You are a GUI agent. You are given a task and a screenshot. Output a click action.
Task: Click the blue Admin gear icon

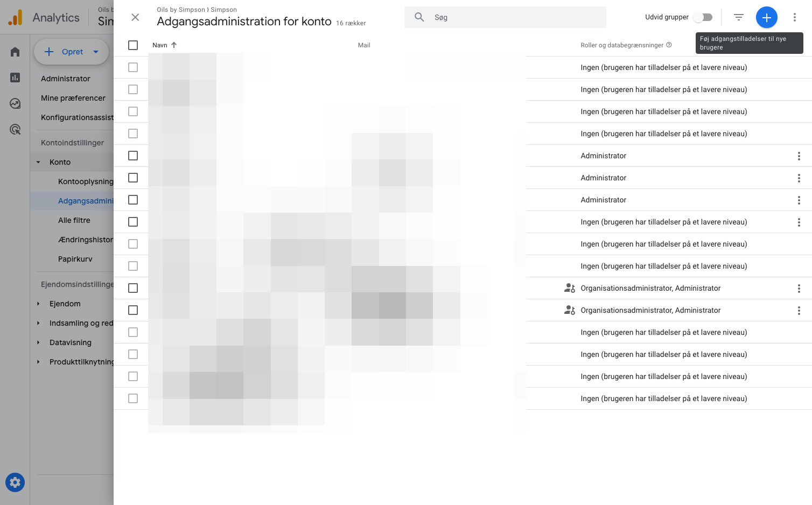[x=15, y=482]
